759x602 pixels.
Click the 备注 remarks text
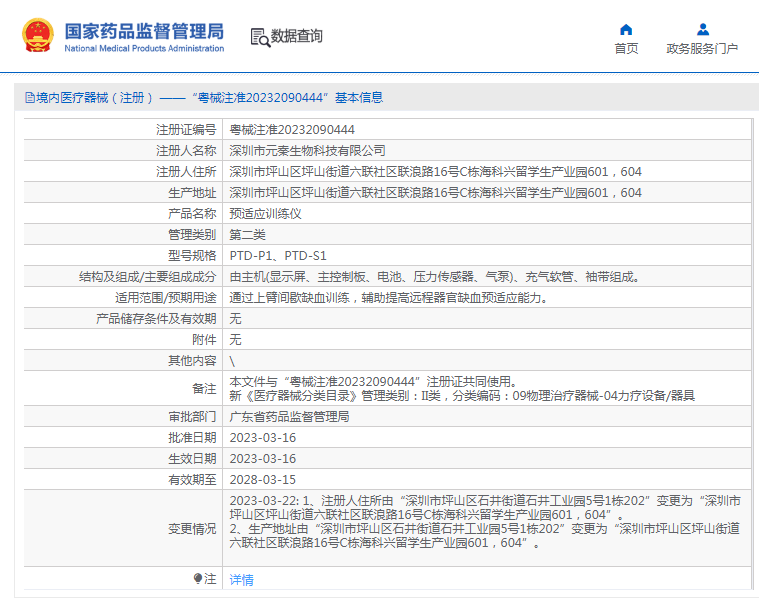click(x=462, y=389)
